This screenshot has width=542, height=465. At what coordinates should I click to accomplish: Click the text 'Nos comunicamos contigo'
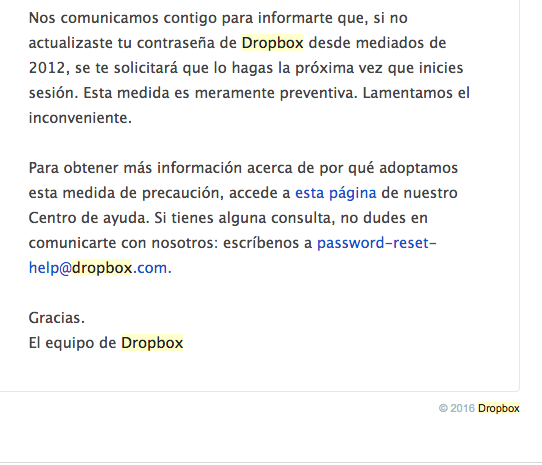[x=123, y=18]
